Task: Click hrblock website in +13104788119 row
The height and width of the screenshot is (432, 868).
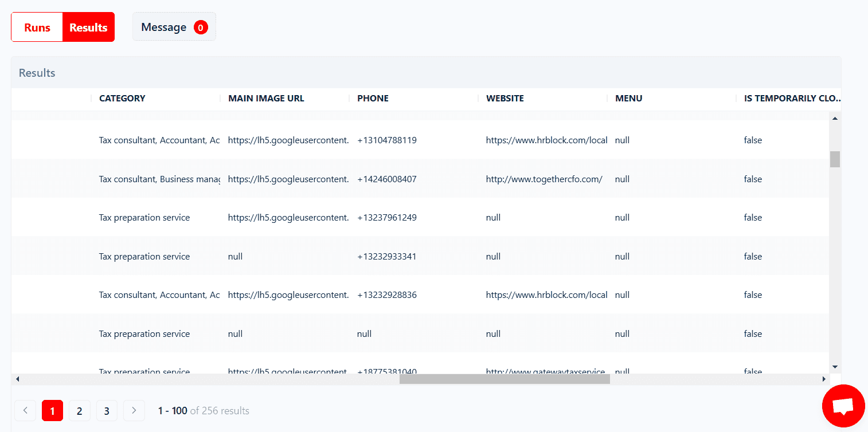Action: point(546,140)
